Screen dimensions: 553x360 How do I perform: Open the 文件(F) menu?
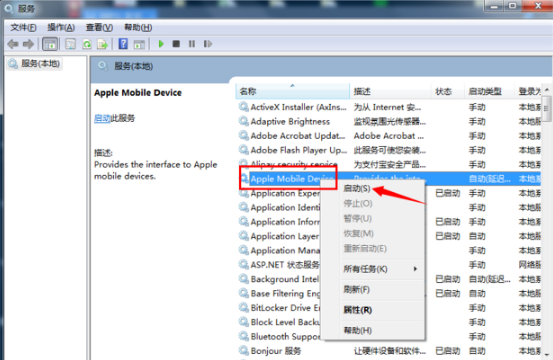point(23,28)
